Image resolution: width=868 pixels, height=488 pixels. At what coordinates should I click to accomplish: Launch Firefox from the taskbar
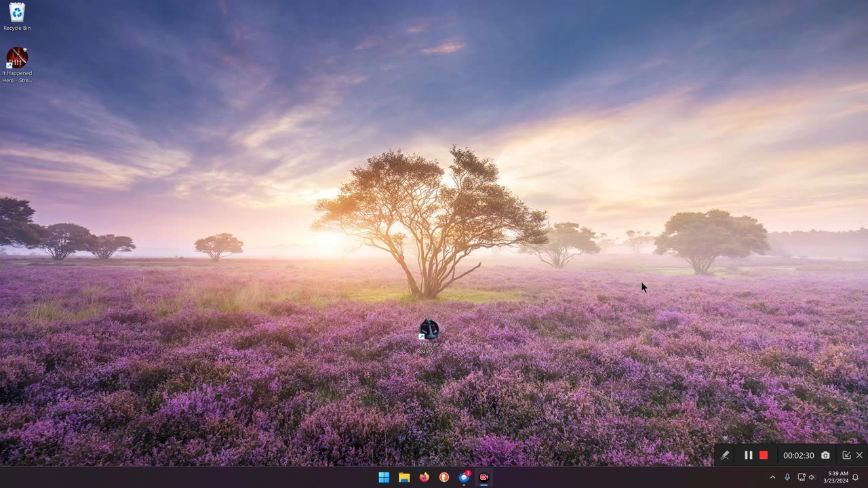click(424, 477)
